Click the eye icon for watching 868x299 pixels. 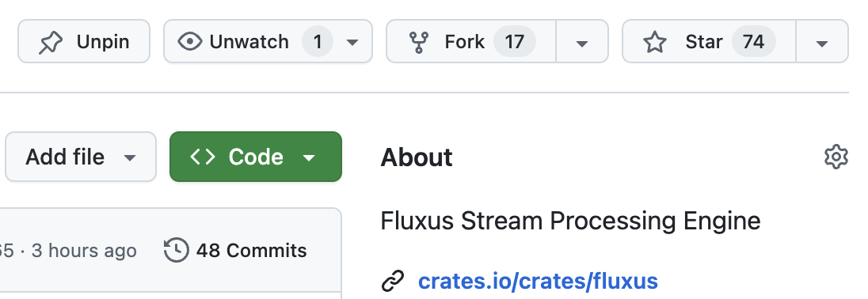click(x=190, y=41)
